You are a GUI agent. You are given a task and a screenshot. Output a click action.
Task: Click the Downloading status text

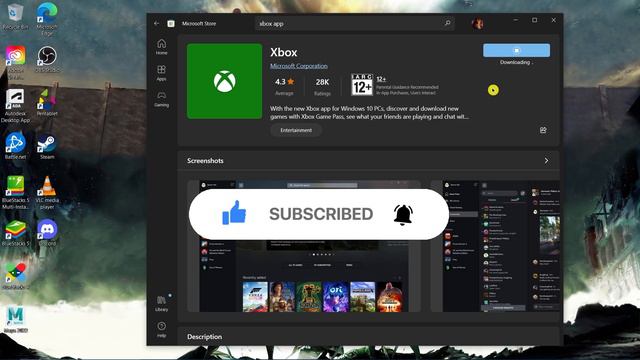[x=516, y=62]
